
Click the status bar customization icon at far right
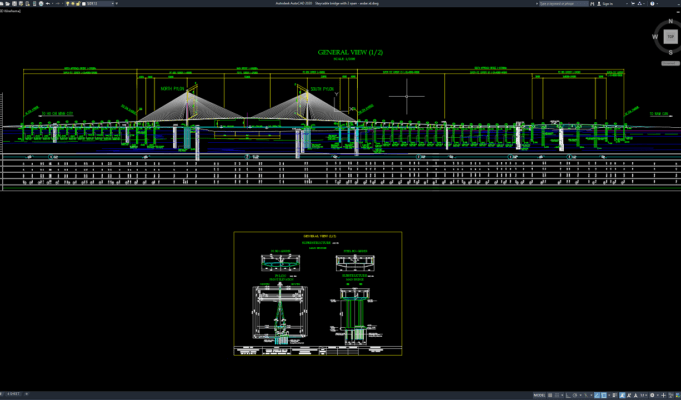678,395
